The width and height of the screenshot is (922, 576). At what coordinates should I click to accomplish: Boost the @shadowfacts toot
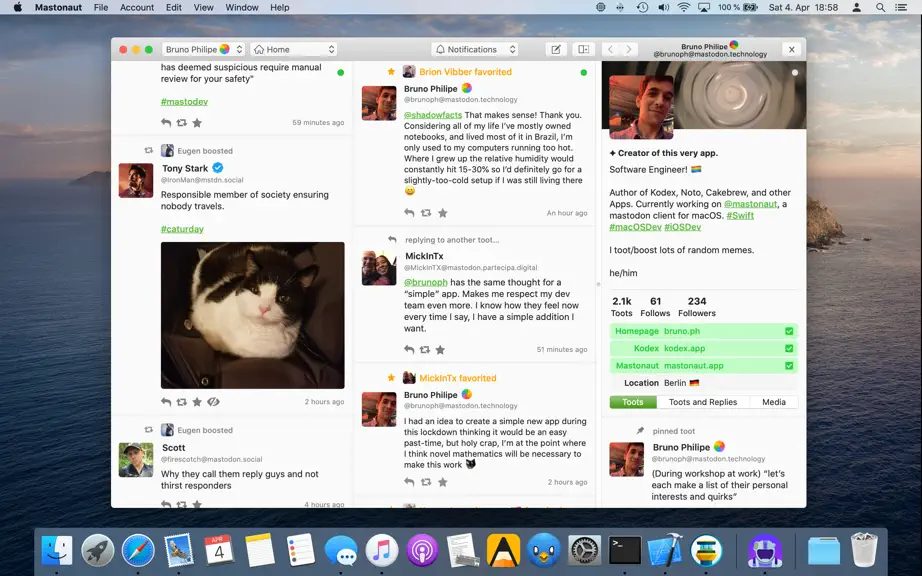click(x=426, y=213)
